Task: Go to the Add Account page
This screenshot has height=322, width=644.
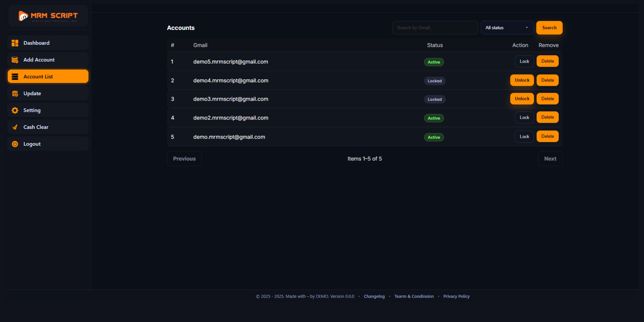Action: point(48,60)
